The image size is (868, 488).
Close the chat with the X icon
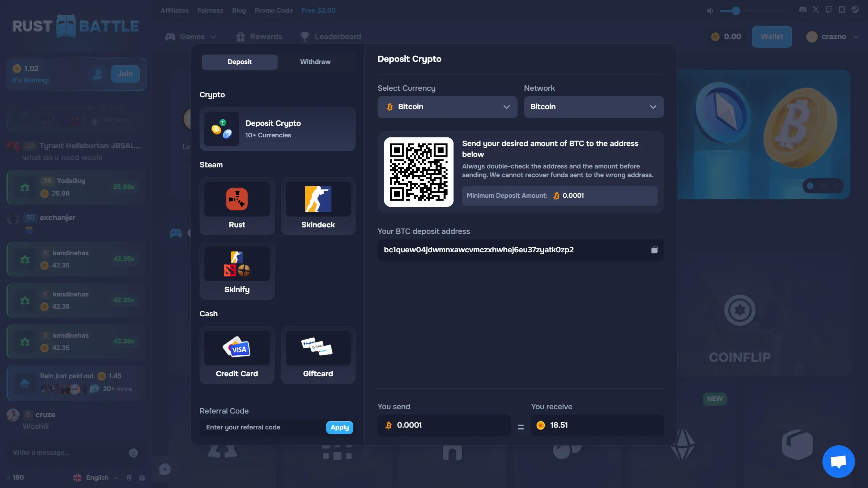[165, 469]
